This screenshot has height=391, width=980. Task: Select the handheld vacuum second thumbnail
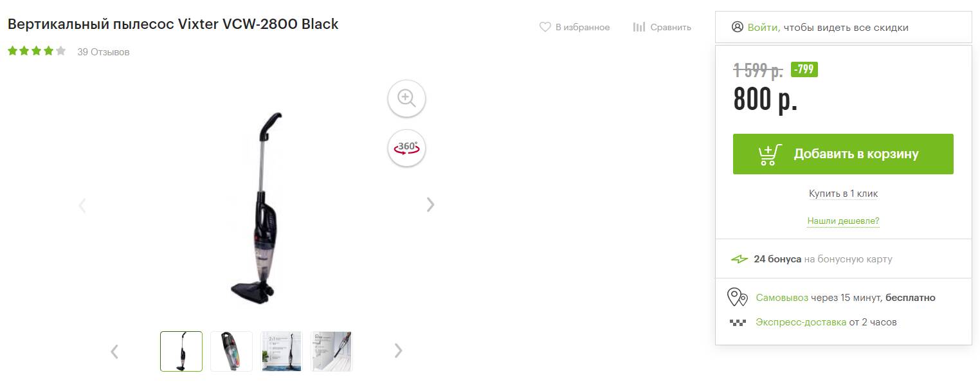231,351
